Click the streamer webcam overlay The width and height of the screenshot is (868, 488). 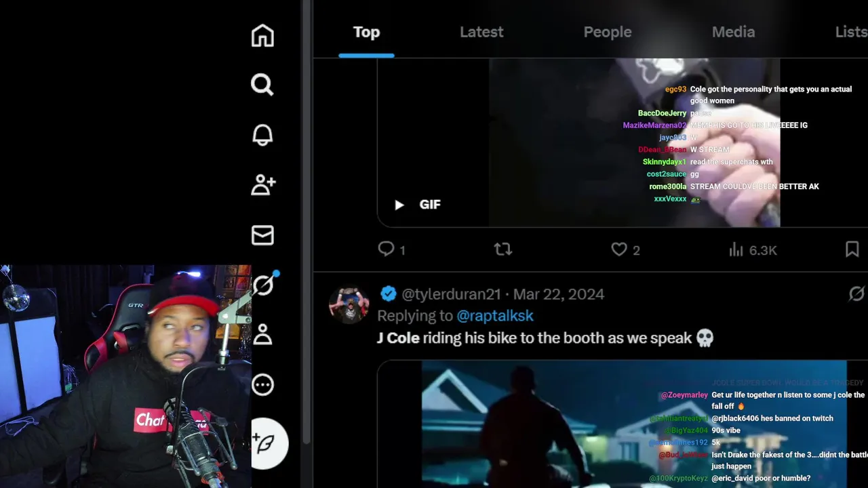[125, 376]
